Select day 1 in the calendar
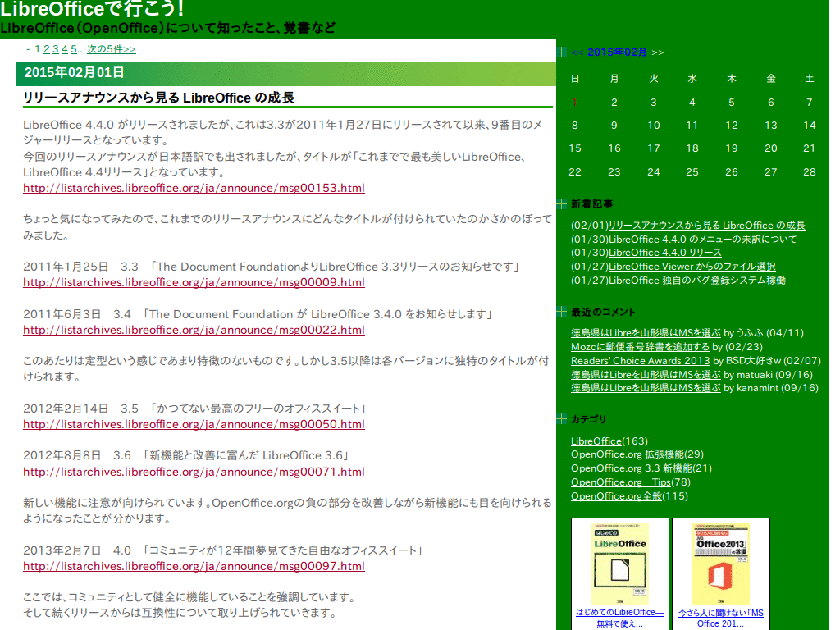The image size is (840, 630). tap(575, 103)
